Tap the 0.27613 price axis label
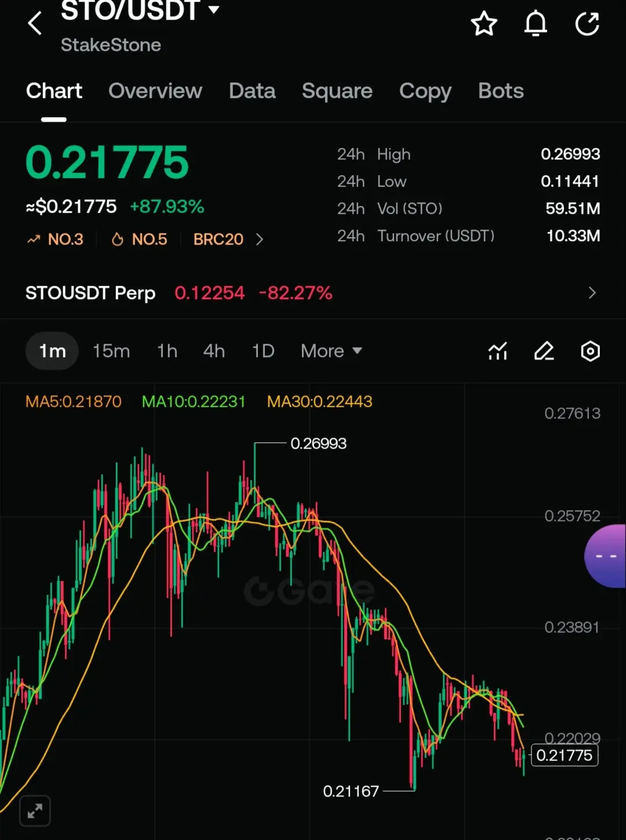The height and width of the screenshot is (840, 626). (x=572, y=413)
